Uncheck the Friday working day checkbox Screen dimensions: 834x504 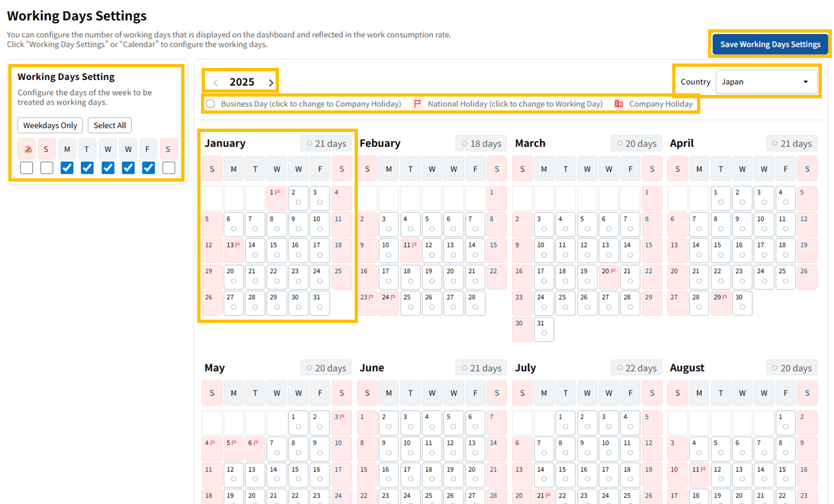[148, 168]
